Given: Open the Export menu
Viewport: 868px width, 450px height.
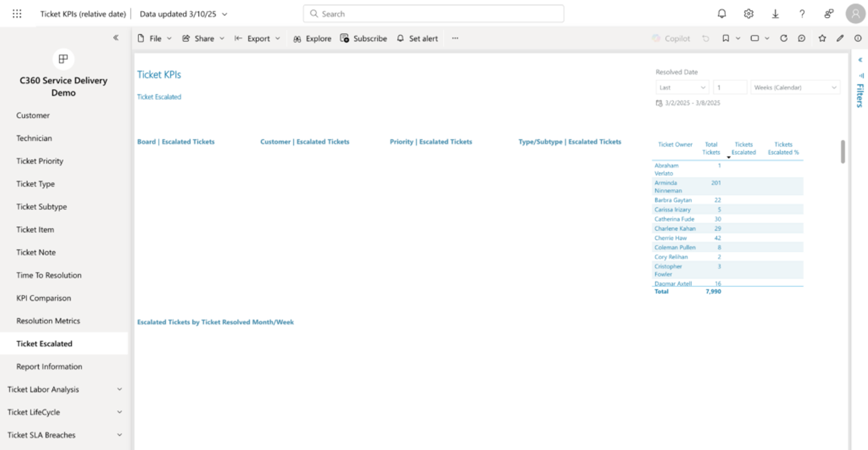Looking at the screenshot, I should click(x=257, y=38).
